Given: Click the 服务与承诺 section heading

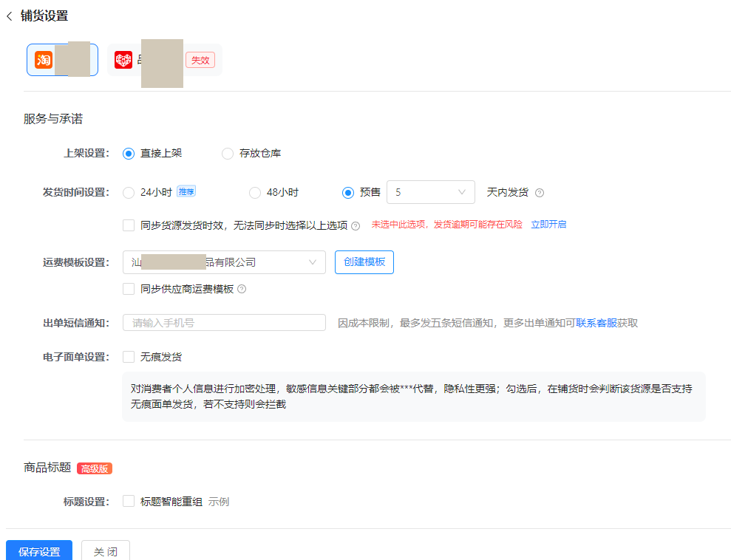Looking at the screenshot, I should [53, 119].
